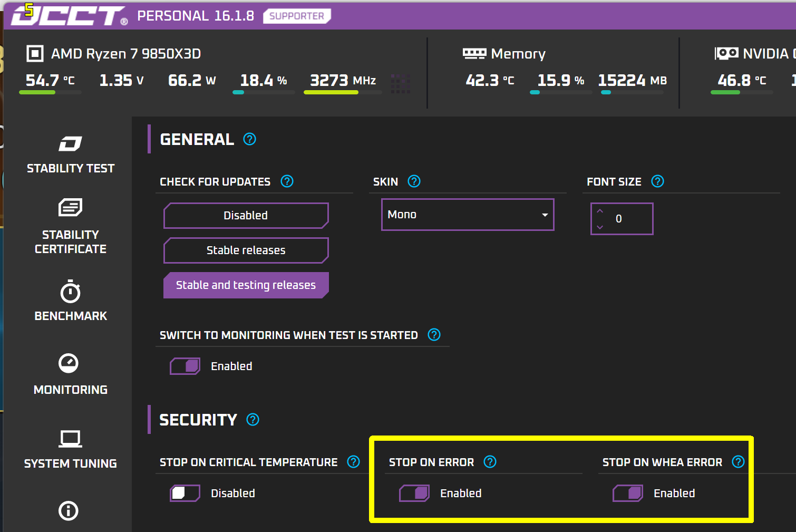The height and width of the screenshot is (532, 796).
Task: Click the CPU temperature reading 54.7 °C
Action: (x=50, y=81)
